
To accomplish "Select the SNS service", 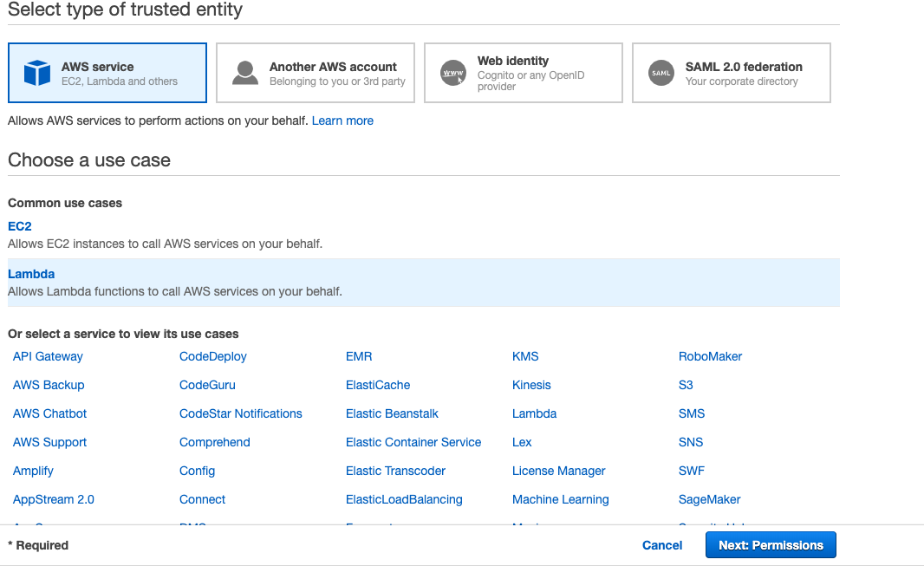I will 691,442.
